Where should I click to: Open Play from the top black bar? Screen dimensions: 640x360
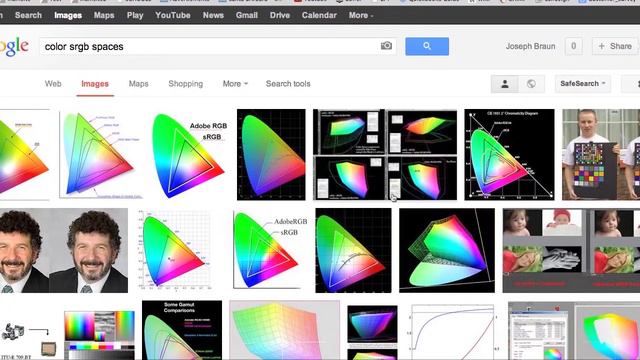pyautogui.click(x=135, y=16)
